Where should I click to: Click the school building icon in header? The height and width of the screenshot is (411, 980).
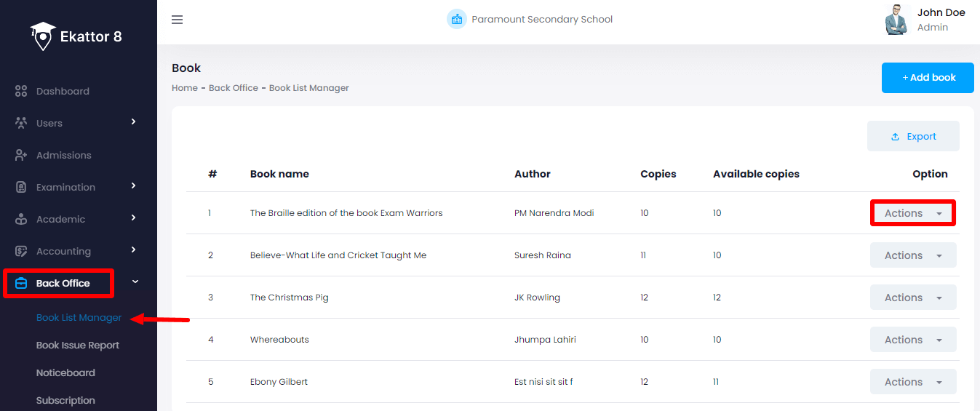[456, 20]
